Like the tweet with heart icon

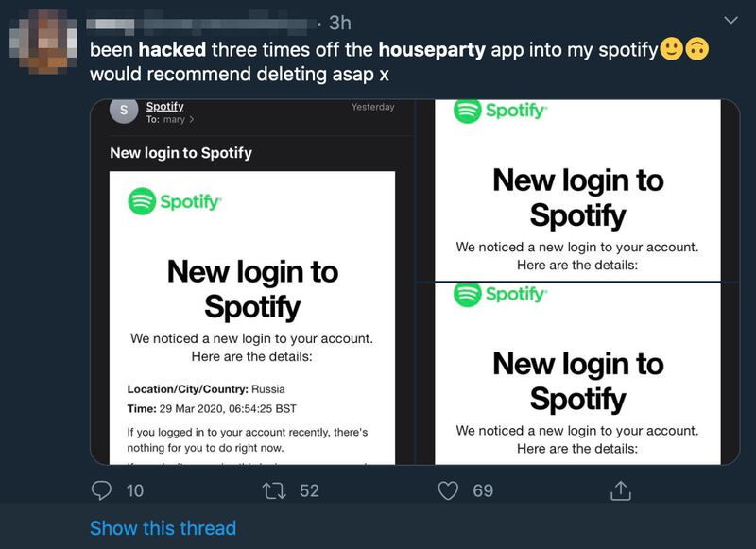point(448,490)
